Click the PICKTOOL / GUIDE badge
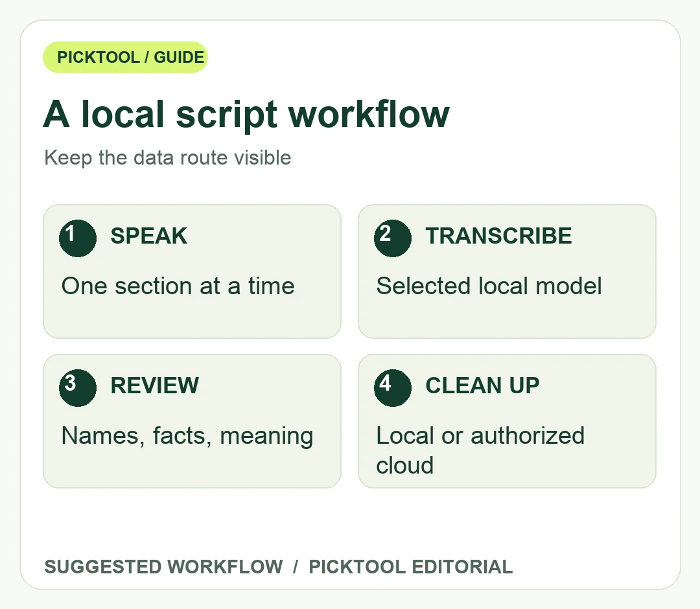 125,57
